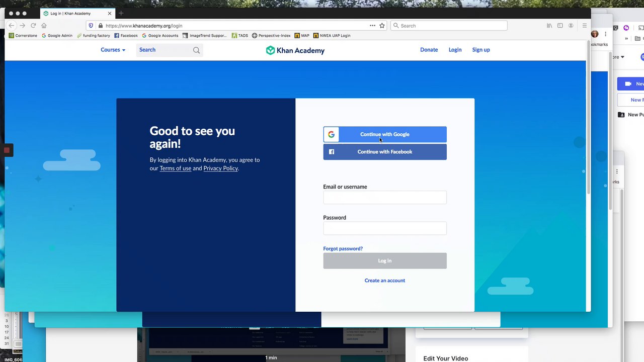Viewport: 644px width, 362px height.
Task: Expand the more bookmarks chevron in the Chrome window behind
Action: click(x=626, y=38)
